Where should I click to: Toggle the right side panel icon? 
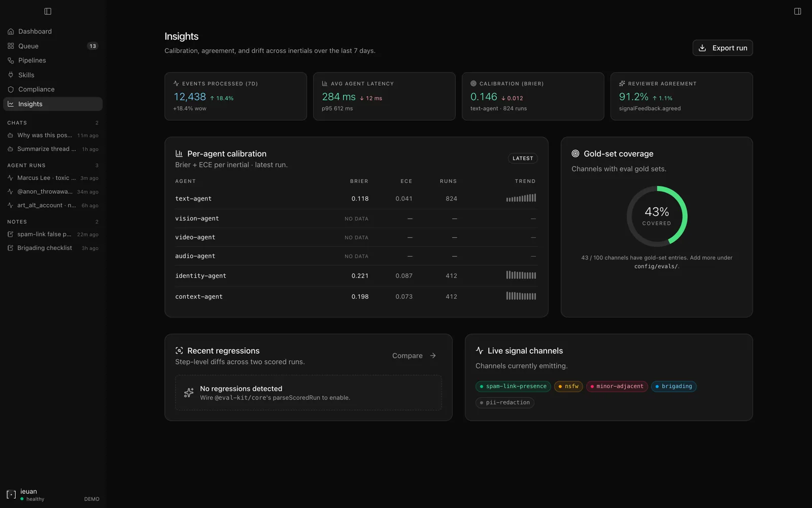point(797,11)
